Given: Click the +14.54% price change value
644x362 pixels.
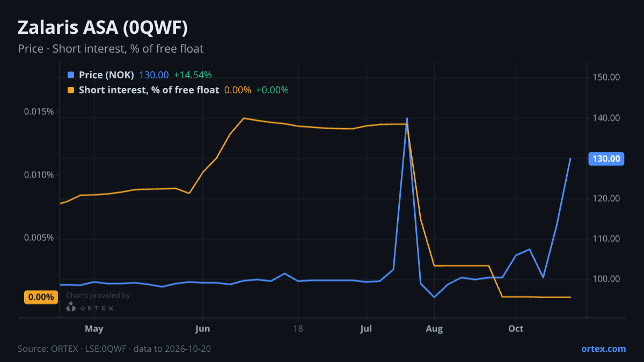Looking at the screenshot, I should tap(193, 75).
